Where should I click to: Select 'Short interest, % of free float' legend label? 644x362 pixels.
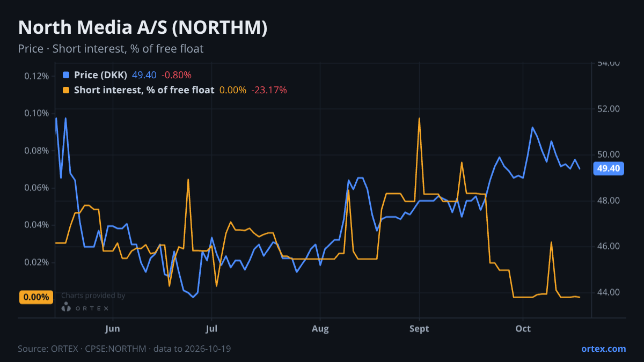pos(144,90)
